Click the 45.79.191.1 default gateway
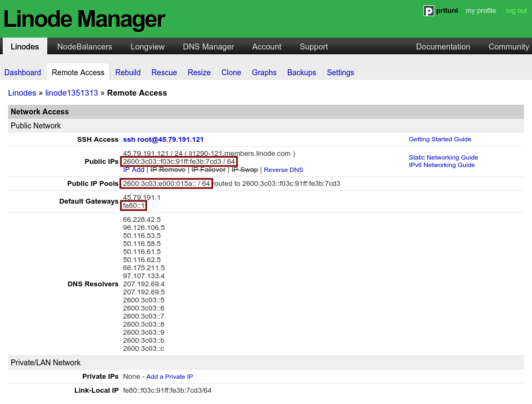The width and height of the screenshot is (532, 404). [142, 197]
